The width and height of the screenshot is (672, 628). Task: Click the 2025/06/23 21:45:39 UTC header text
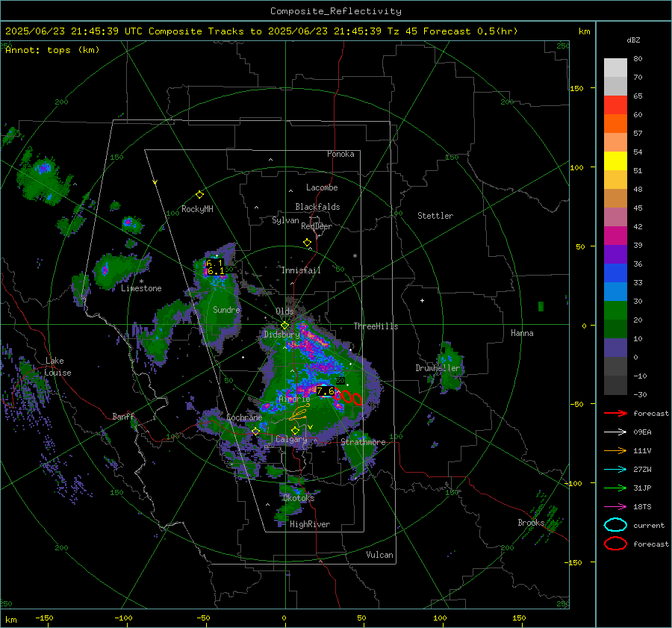pyautogui.click(x=74, y=31)
